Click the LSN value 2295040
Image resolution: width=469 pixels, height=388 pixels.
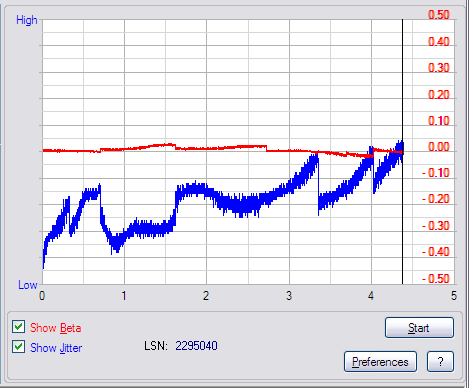[x=196, y=346]
